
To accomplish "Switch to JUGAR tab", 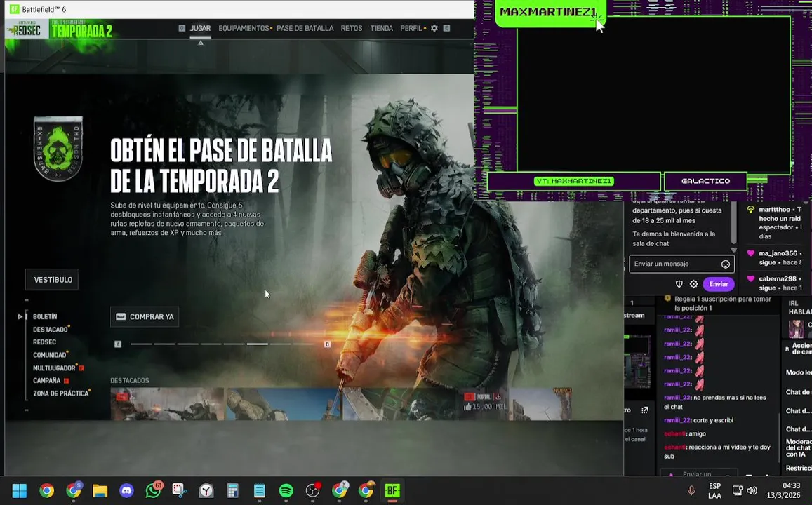I will coord(200,28).
